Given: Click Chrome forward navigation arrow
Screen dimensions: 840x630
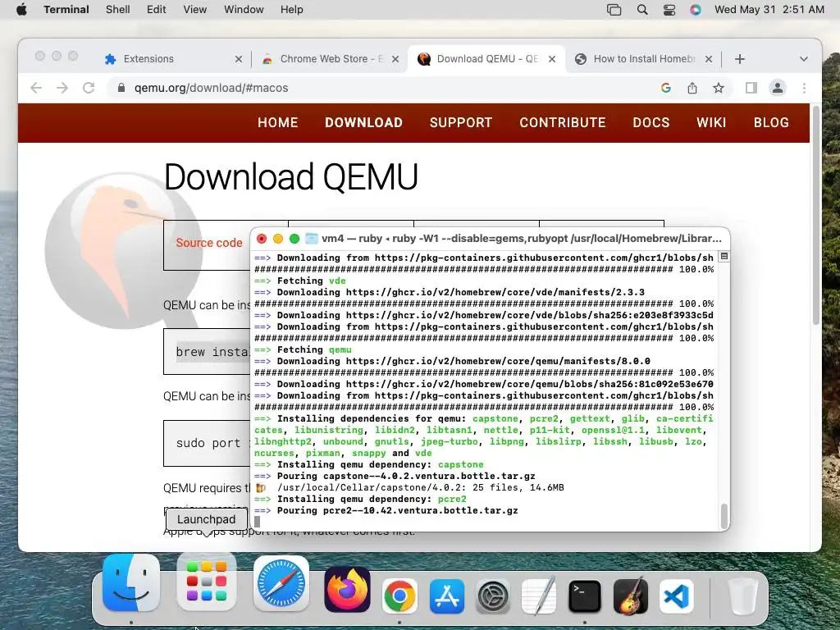Looking at the screenshot, I should (x=62, y=88).
